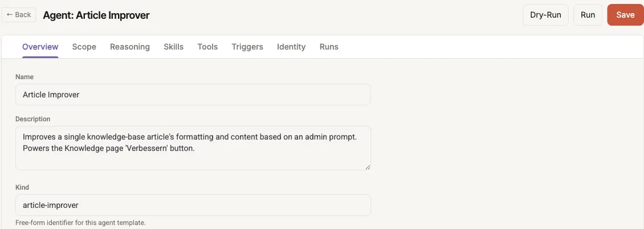
Task: Click the 'Free-form identifier for this agent template.' hint
Action: pyautogui.click(x=80, y=223)
